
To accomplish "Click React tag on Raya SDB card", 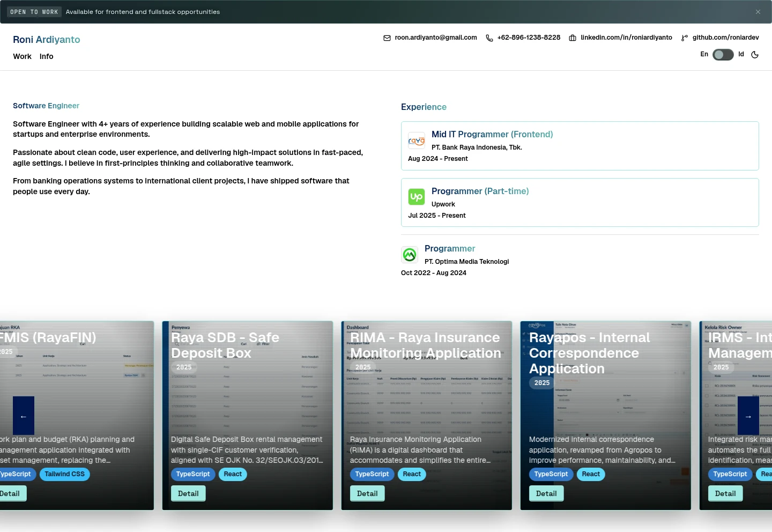I will pyautogui.click(x=233, y=474).
